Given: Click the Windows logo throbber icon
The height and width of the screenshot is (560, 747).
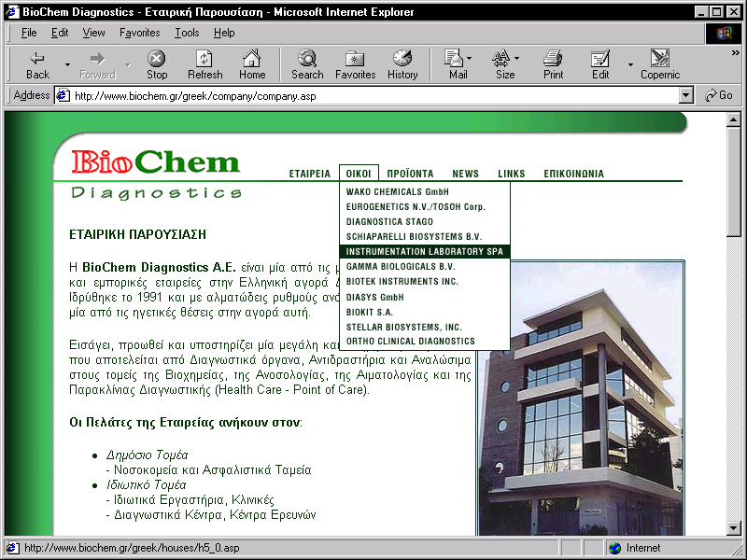Looking at the screenshot, I should click(723, 33).
